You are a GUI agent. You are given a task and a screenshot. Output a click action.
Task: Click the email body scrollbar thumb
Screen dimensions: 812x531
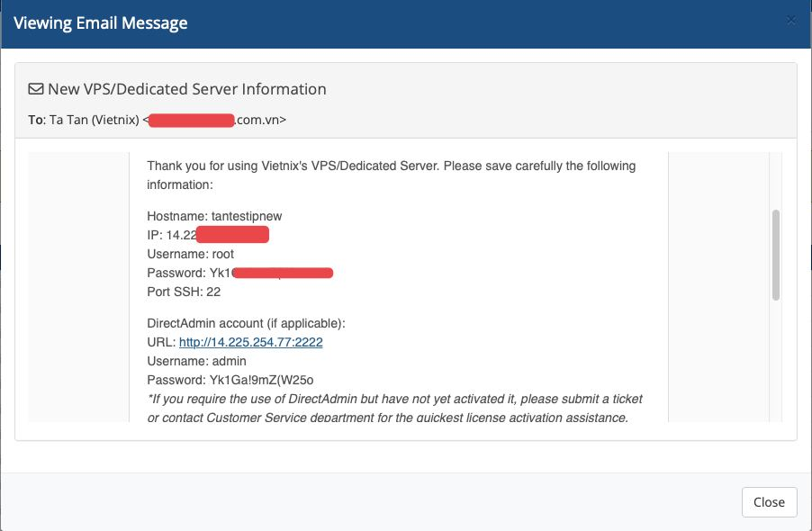click(776, 255)
